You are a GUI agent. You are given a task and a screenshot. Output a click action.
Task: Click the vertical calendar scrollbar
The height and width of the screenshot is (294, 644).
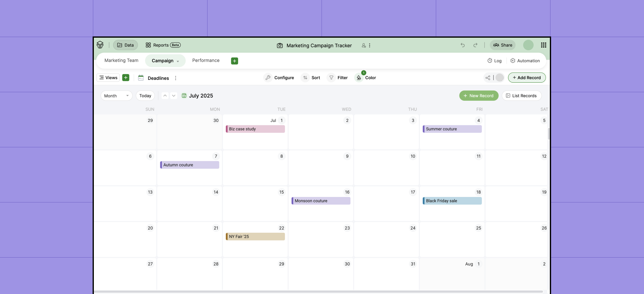click(x=548, y=134)
